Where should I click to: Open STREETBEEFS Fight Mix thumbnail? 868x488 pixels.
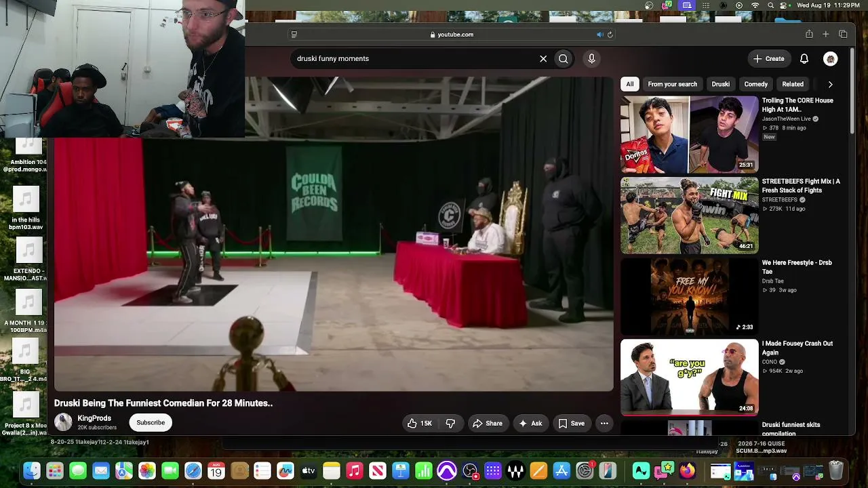(689, 216)
